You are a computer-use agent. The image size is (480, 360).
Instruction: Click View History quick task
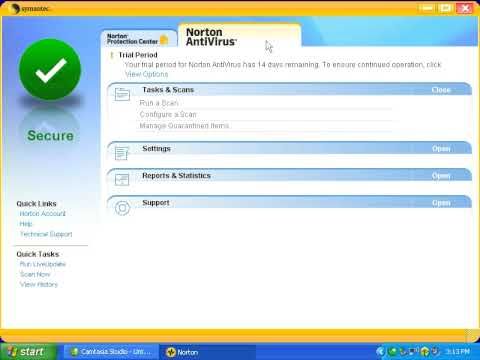[x=39, y=284]
